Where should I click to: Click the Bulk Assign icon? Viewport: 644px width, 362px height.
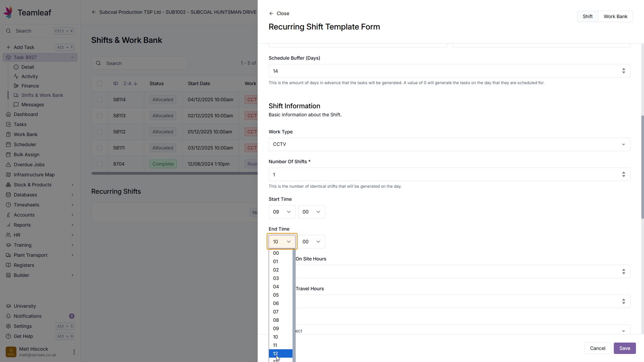(8, 155)
